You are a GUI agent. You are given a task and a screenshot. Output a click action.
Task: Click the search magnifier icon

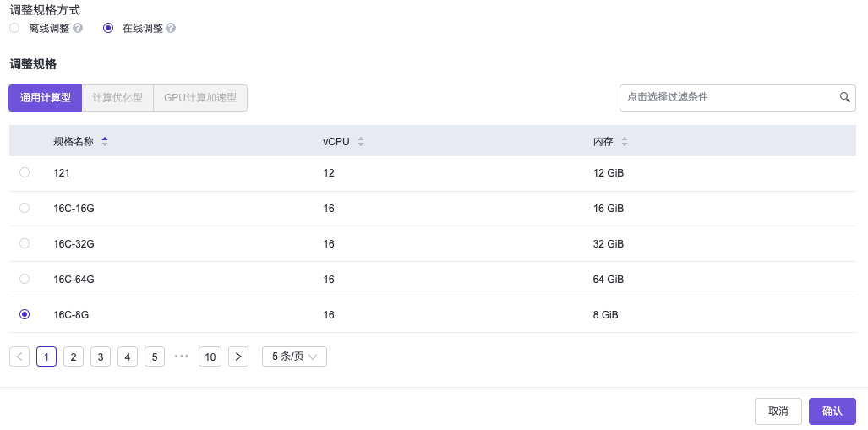(x=844, y=97)
